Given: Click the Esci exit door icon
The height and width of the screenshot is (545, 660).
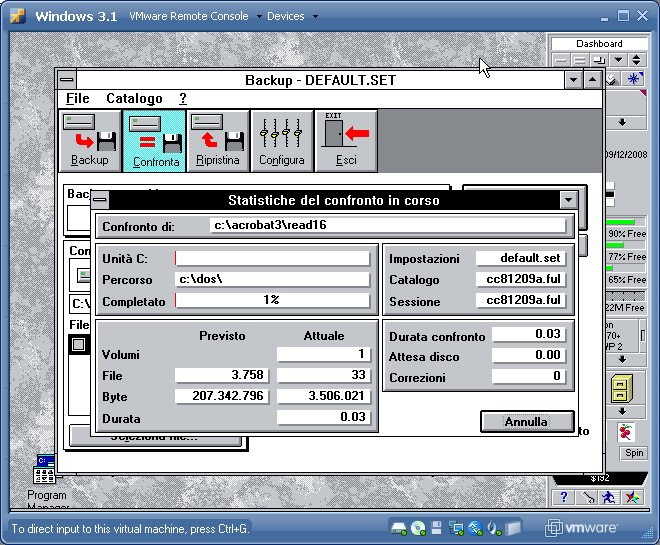Looking at the screenshot, I should pyautogui.click(x=346, y=140).
